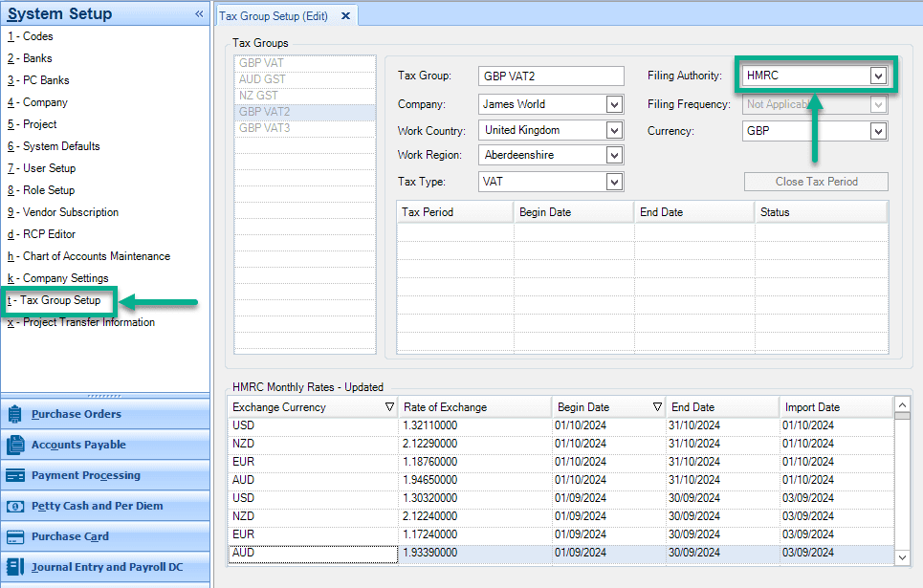923x588 pixels.
Task: Click the 1.32110000 USD rate cell
Action: (x=475, y=425)
